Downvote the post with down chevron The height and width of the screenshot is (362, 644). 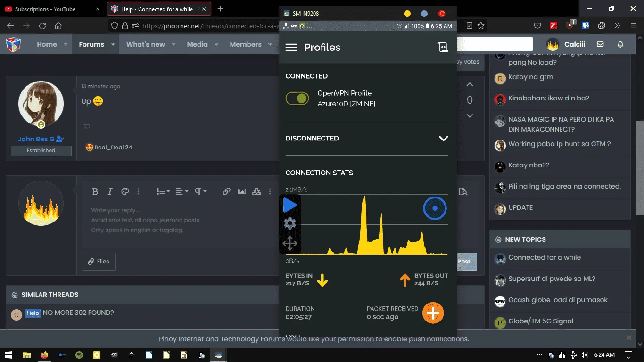(x=470, y=115)
